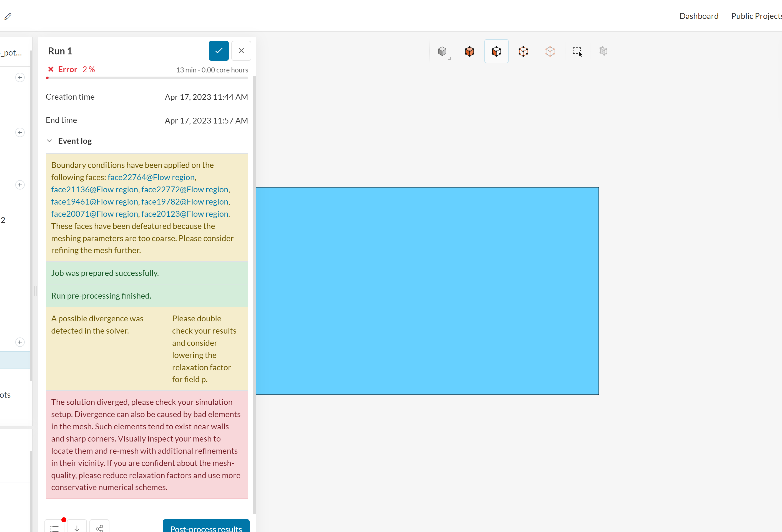Collapse the Event log section

coord(49,141)
